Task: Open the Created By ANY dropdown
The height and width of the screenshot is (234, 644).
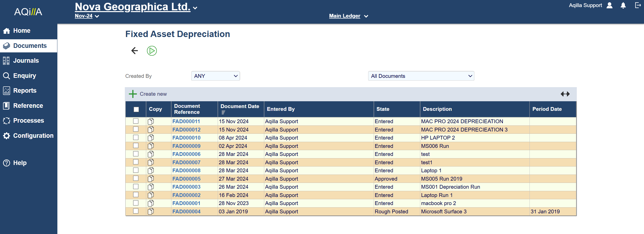Action: click(215, 76)
